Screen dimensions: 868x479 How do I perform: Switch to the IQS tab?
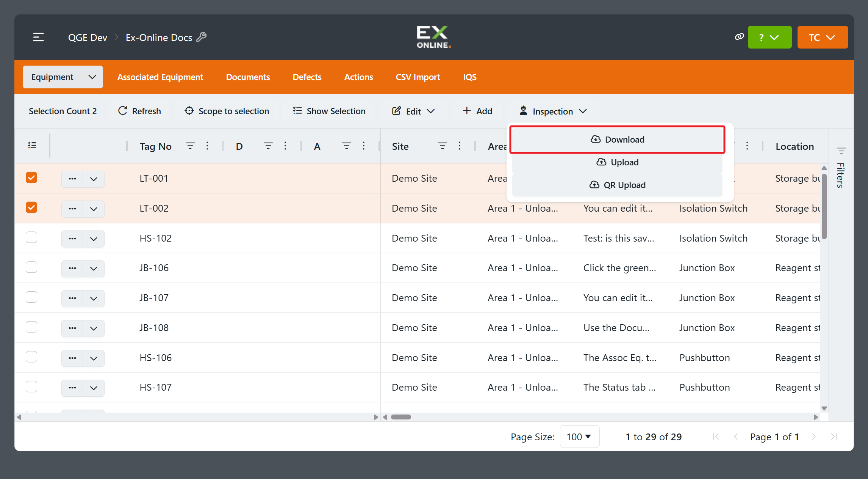click(x=470, y=77)
